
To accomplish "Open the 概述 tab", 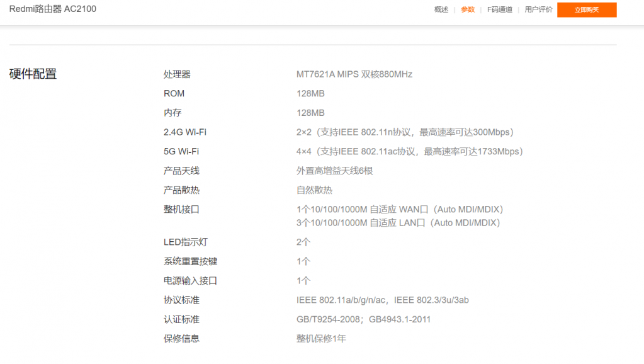I will point(441,9).
